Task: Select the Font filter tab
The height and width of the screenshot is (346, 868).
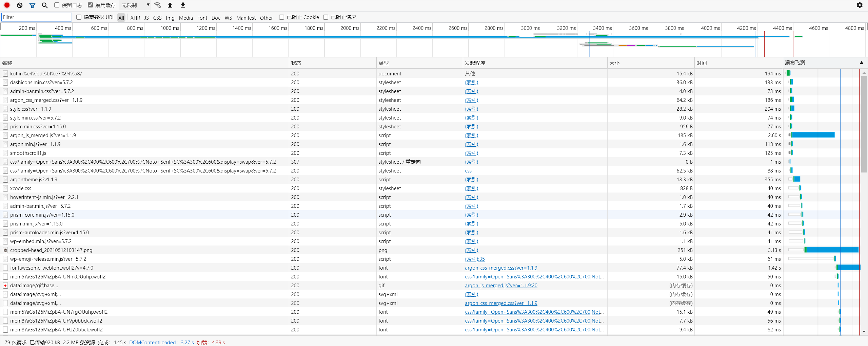Action: (202, 18)
